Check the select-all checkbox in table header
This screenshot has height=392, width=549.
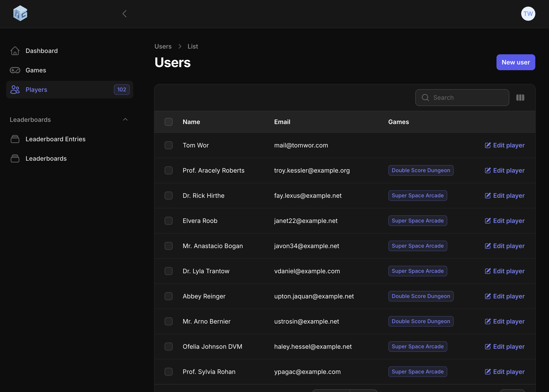[168, 122]
